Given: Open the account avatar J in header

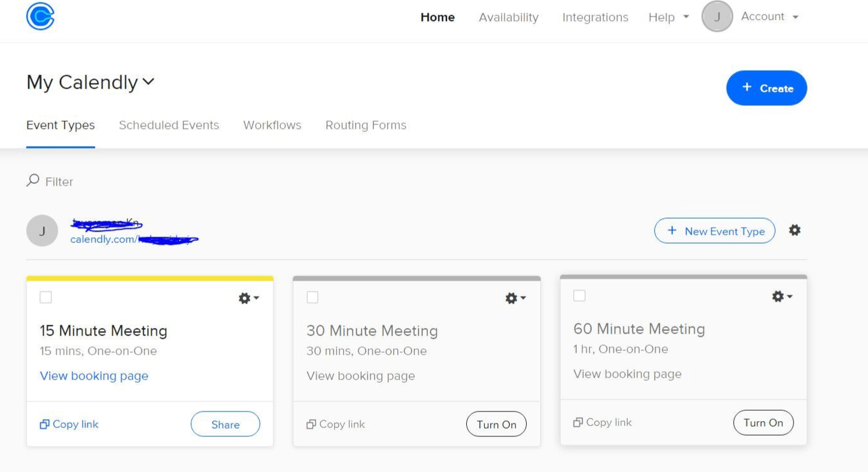Looking at the screenshot, I should (717, 17).
